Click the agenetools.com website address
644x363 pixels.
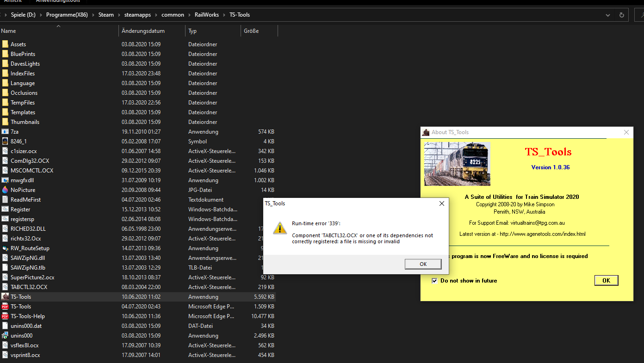[542, 234]
